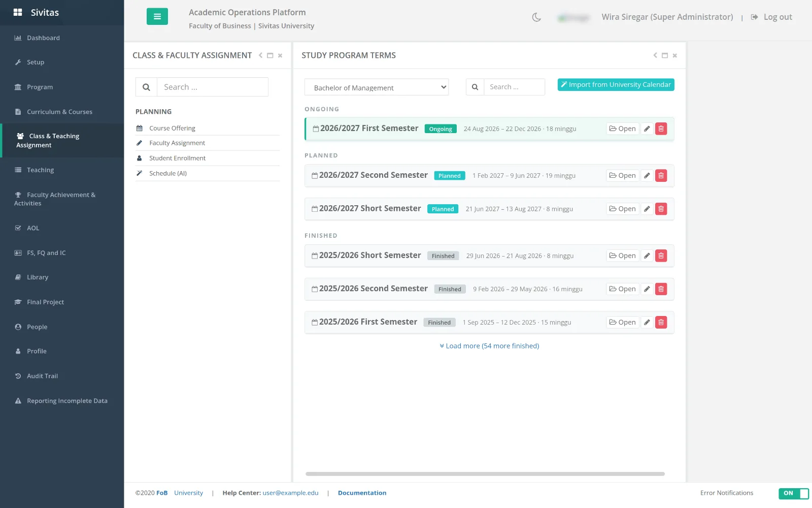The image size is (812, 508).
Task: Close the Class & Faculty Assignment panel
Action: 280,55
